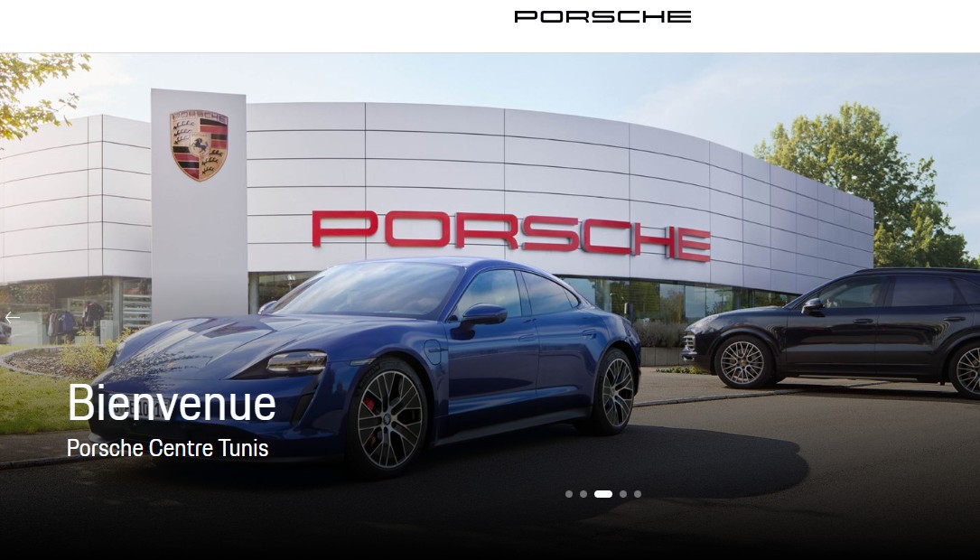This screenshot has width=980, height=560.
Task: Click the active elongated carousel indicator
Action: 603,494
